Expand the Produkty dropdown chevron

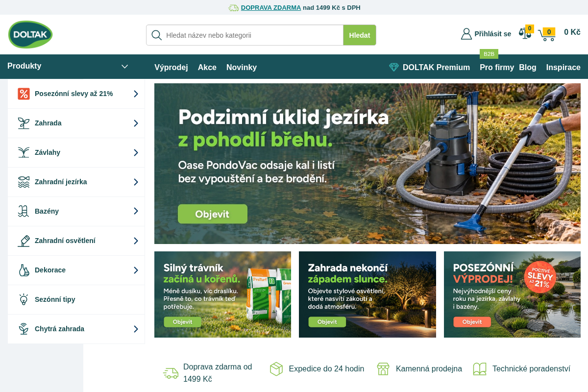124,67
